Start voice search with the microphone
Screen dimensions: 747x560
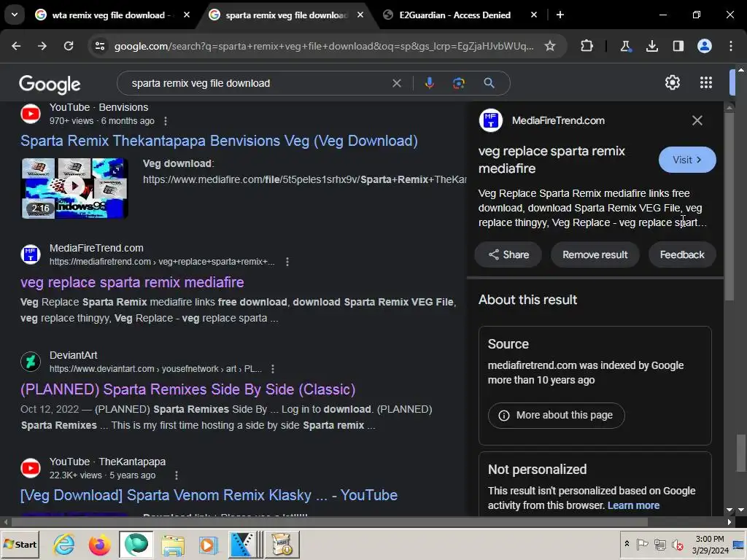[429, 83]
